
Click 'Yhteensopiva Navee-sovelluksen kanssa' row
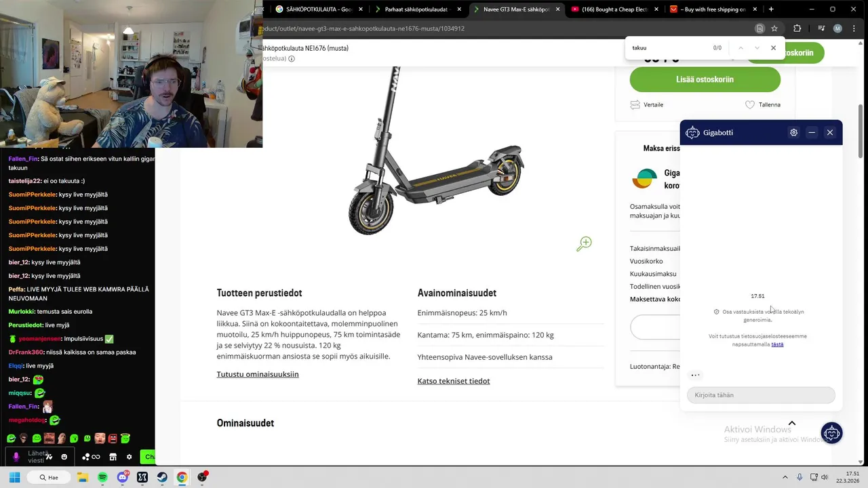pos(510,357)
